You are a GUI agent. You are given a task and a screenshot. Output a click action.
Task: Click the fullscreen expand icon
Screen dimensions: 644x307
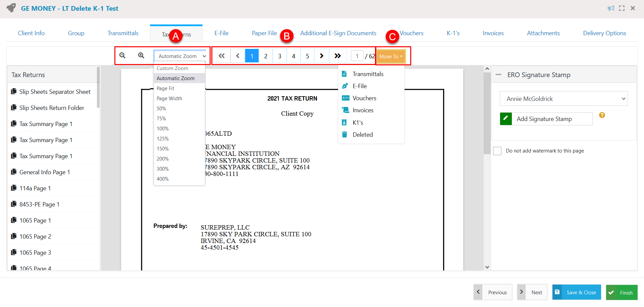[x=622, y=8]
